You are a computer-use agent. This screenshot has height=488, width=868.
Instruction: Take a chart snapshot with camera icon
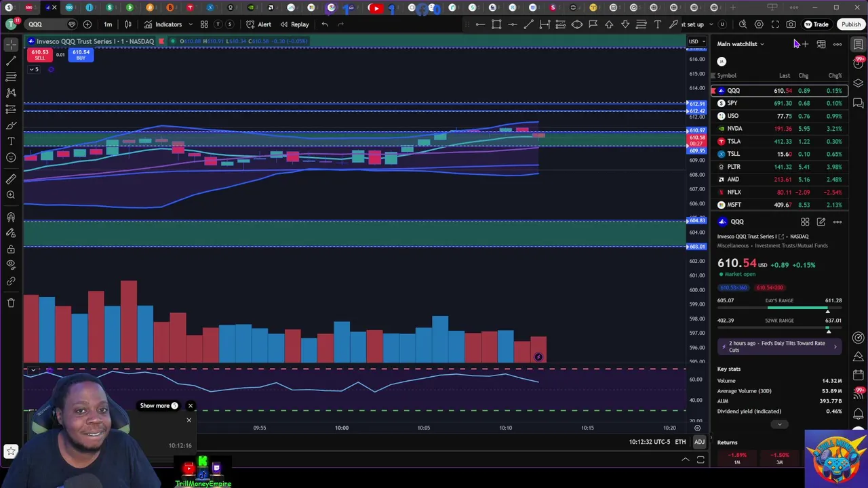(x=791, y=24)
